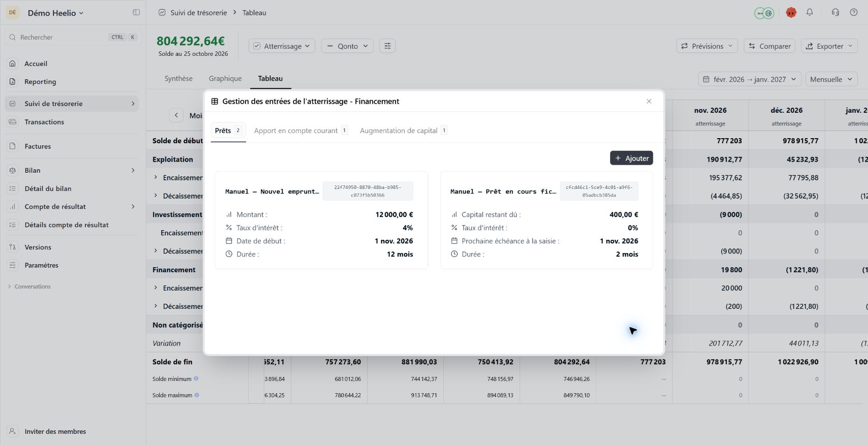This screenshot has width=868, height=445.
Task: Click the Rechercher search field
Action: coord(72,37)
